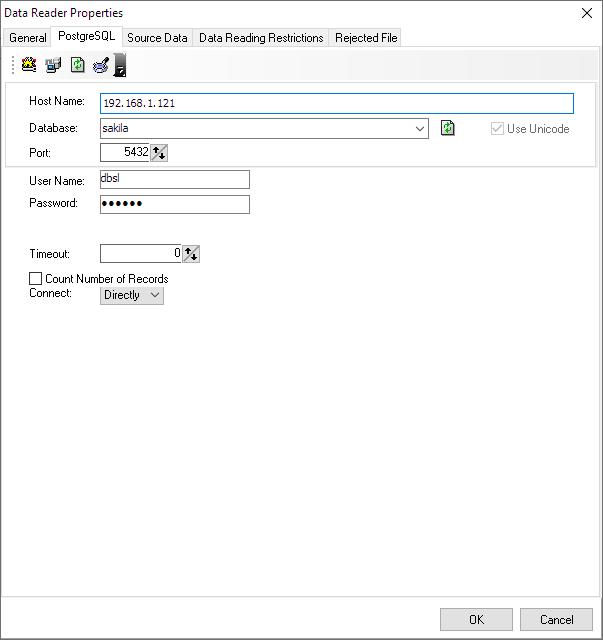This screenshot has height=640, width=603.
Task: Click the Password field
Action: click(x=175, y=204)
